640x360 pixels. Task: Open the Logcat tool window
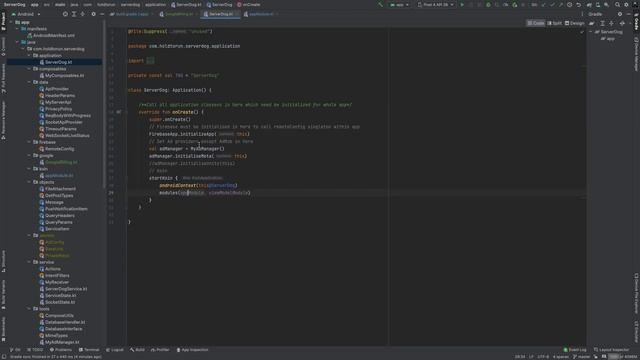click(115, 350)
